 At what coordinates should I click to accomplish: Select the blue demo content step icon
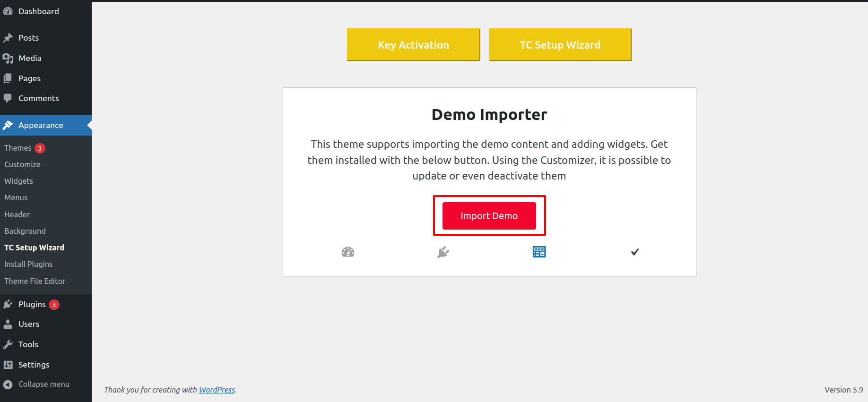(x=539, y=252)
